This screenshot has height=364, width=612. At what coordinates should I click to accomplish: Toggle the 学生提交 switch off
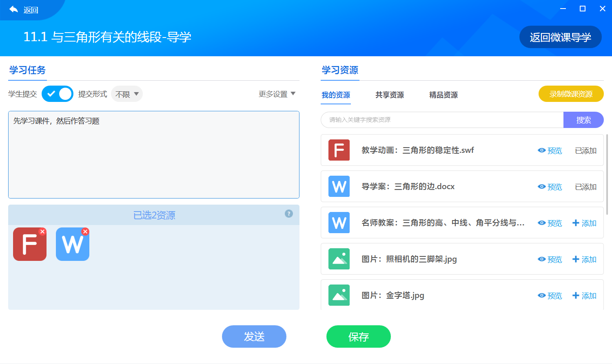pos(58,94)
